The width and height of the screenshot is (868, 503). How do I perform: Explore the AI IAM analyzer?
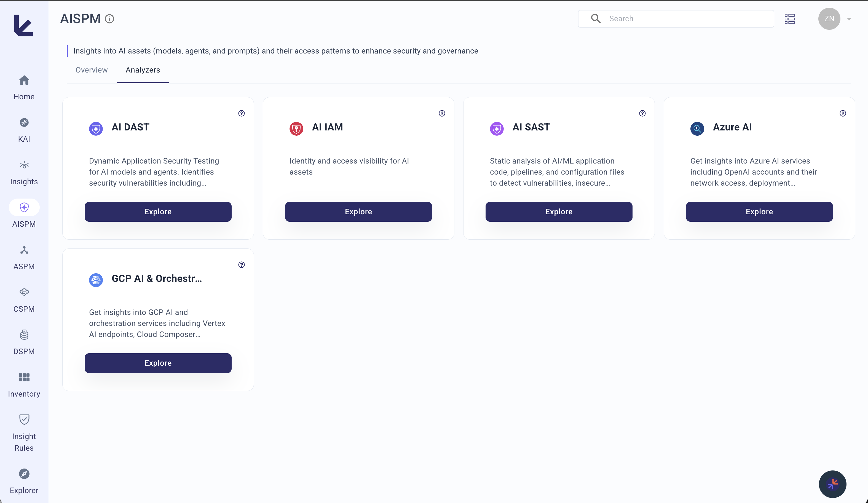(x=358, y=212)
